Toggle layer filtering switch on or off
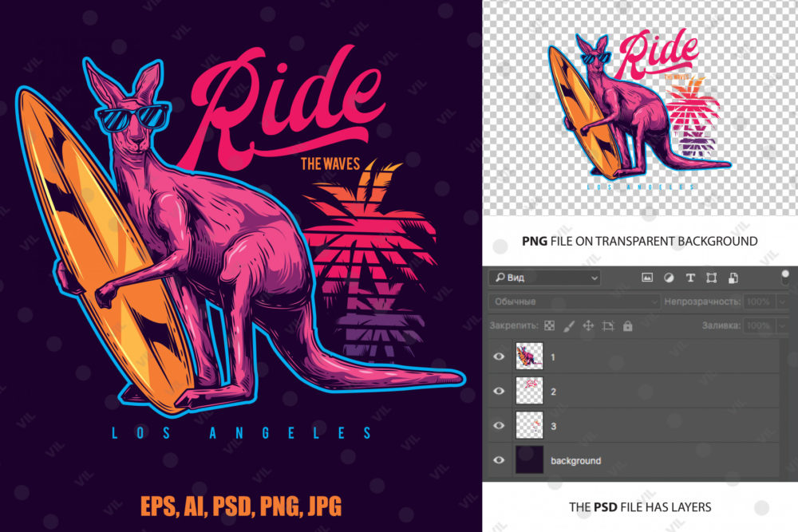This screenshot has width=798, height=532. click(x=785, y=278)
